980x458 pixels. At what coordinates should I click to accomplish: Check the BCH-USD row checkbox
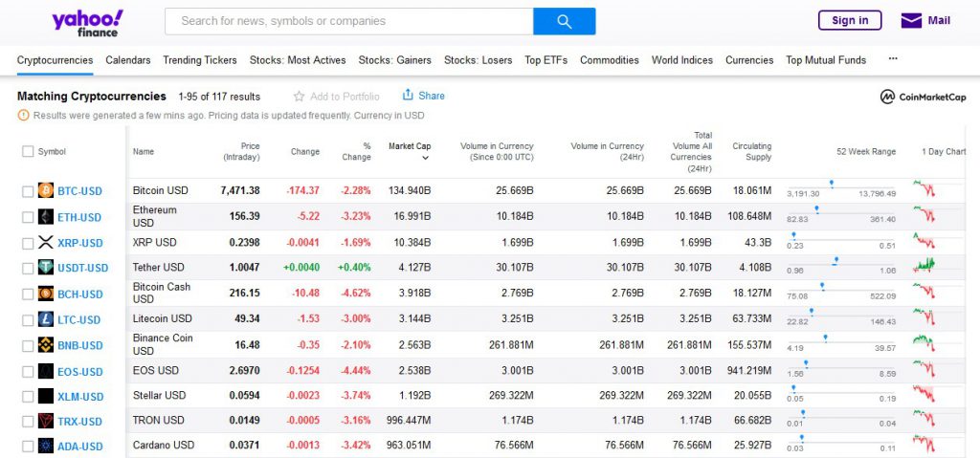pos(28,294)
